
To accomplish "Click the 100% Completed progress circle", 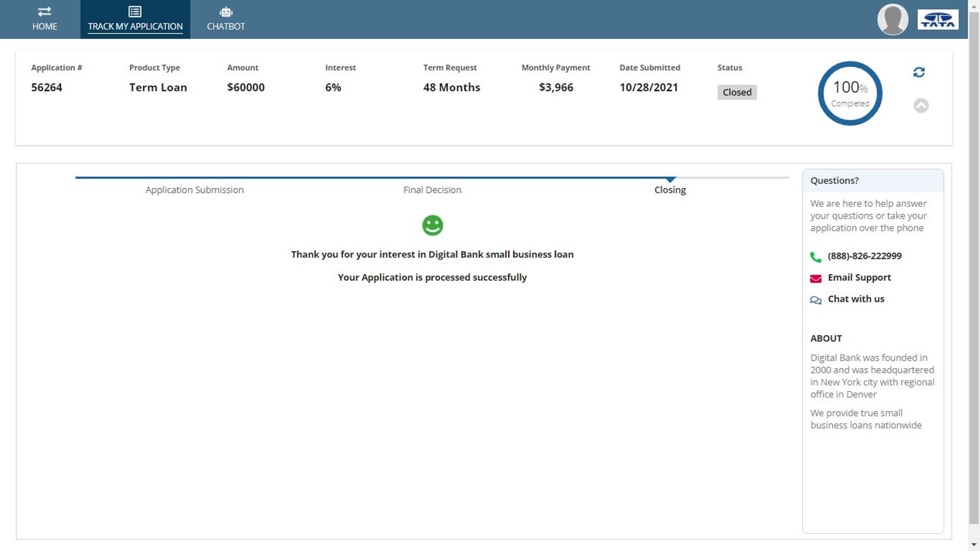I will (x=850, y=93).
